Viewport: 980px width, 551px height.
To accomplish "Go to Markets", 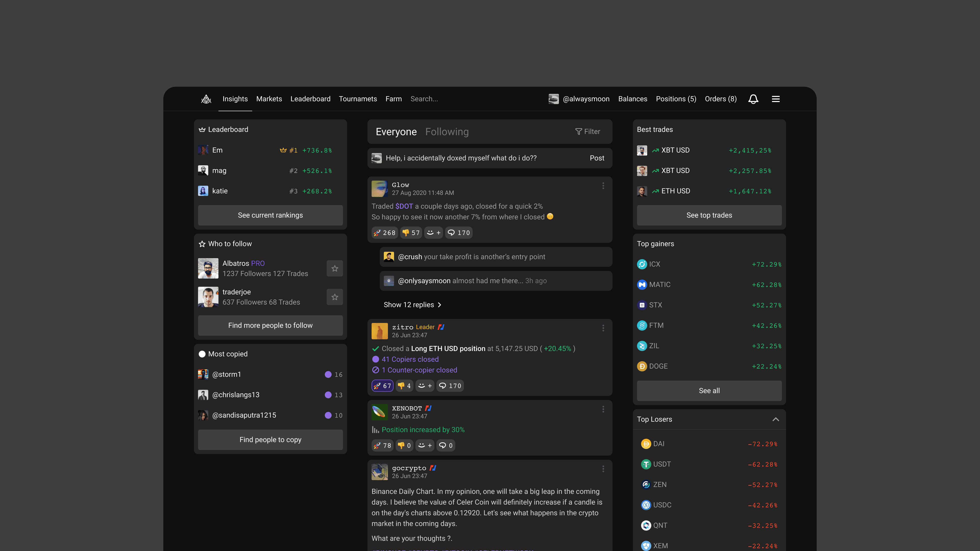I will tap(269, 99).
